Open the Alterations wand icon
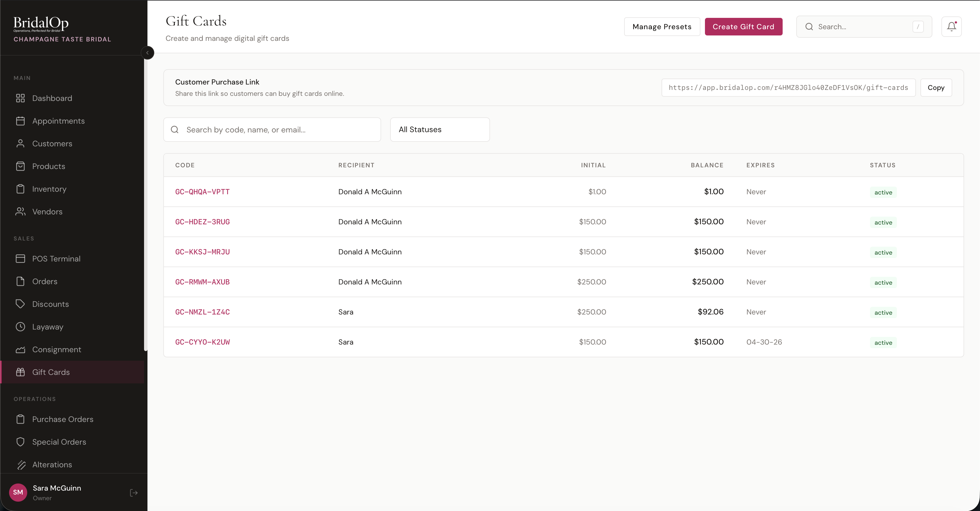The height and width of the screenshot is (511, 980). (x=20, y=464)
